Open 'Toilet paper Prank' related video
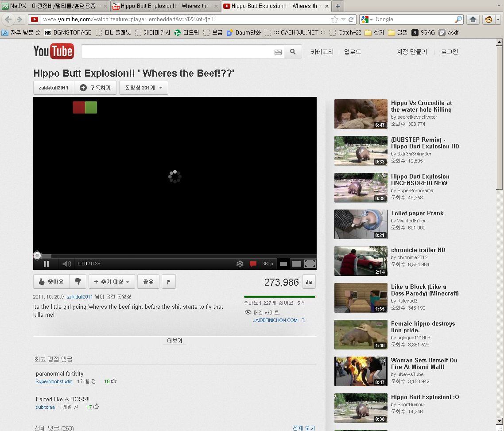 pos(361,224)
